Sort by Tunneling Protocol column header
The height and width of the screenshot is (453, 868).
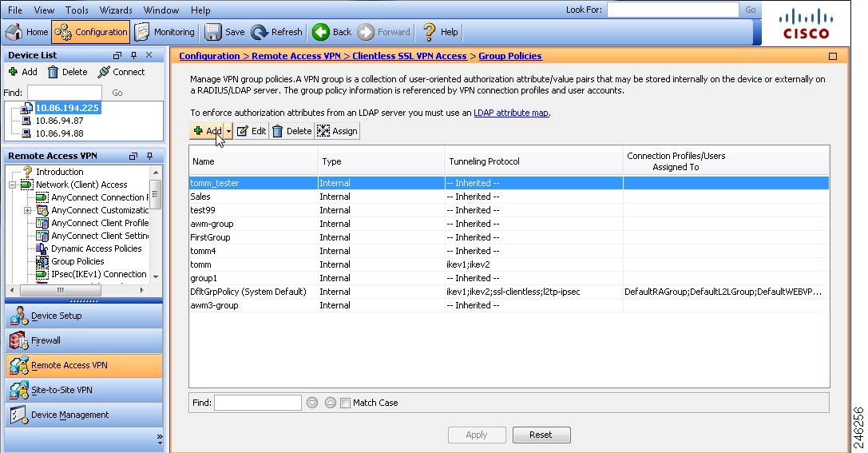point(533,161)
